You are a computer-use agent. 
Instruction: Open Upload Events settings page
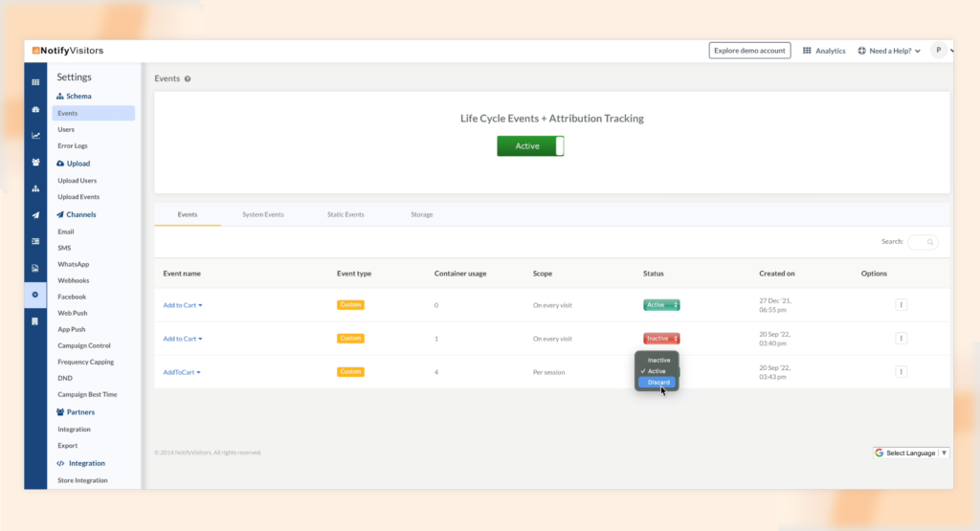coord(78,197)
